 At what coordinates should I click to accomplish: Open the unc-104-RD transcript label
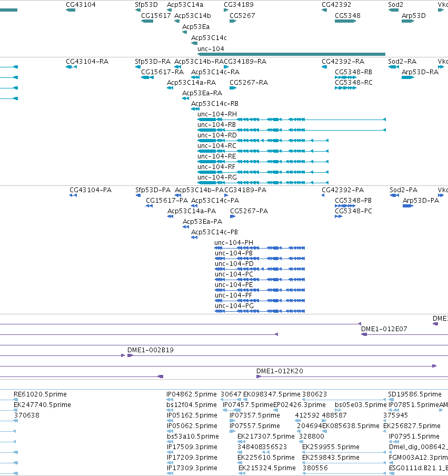[x=217, y=135]
